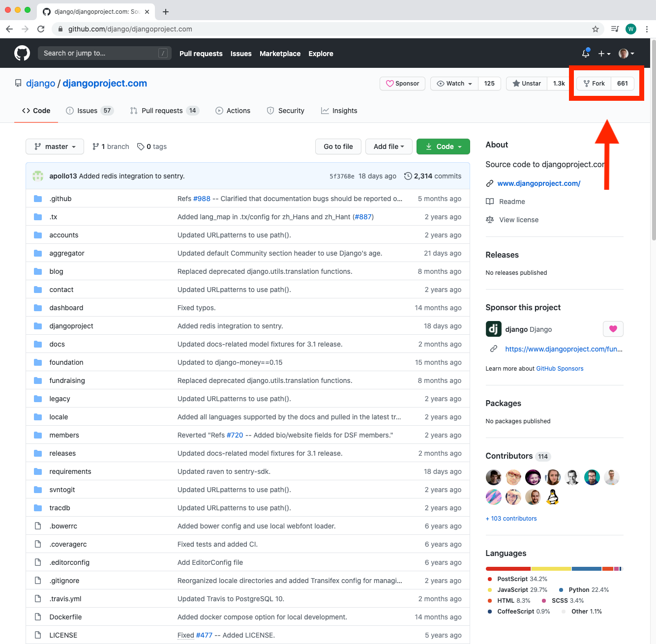Open Explore in the top navigation
The image size is (656, 644).
pyautogui.click(x=321, y=54)
